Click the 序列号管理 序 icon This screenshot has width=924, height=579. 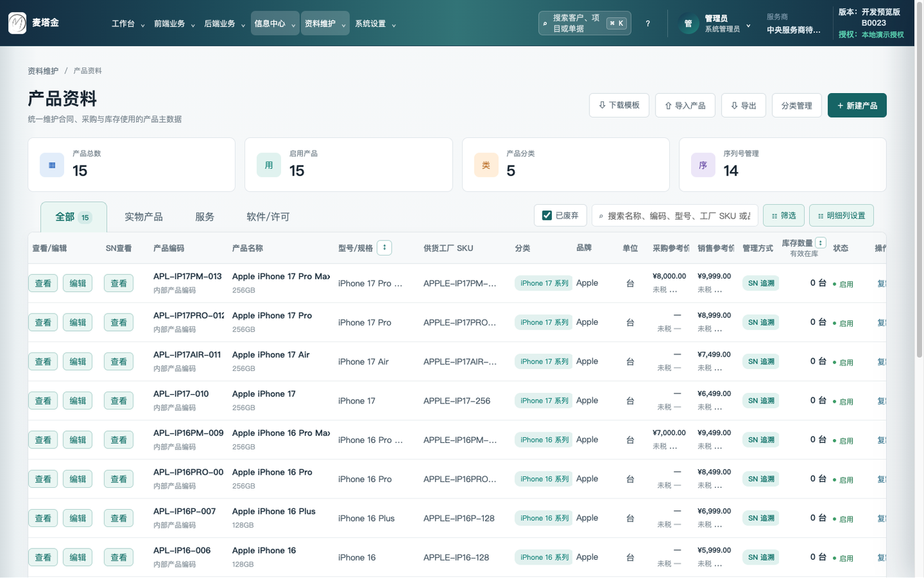703,165
